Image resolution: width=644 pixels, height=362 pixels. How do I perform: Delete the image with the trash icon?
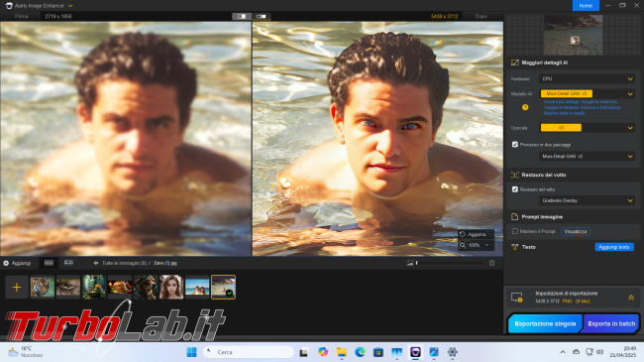click(491, 263)
